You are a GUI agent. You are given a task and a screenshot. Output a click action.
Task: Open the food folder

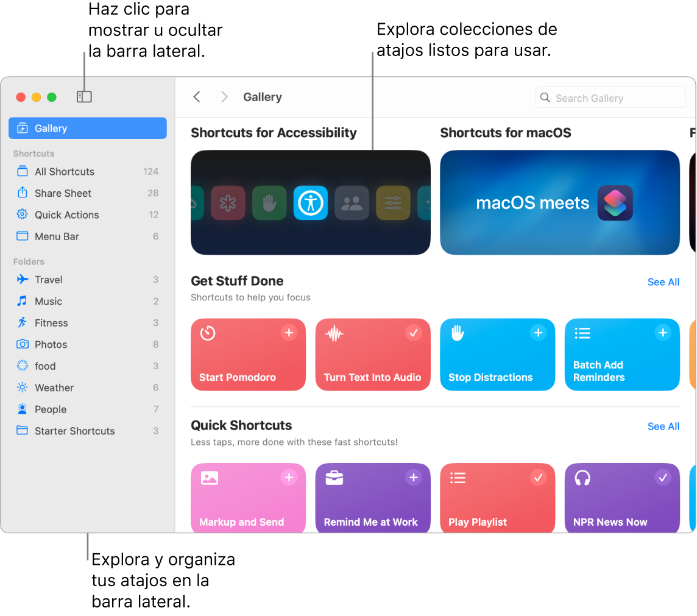point(88,366)
